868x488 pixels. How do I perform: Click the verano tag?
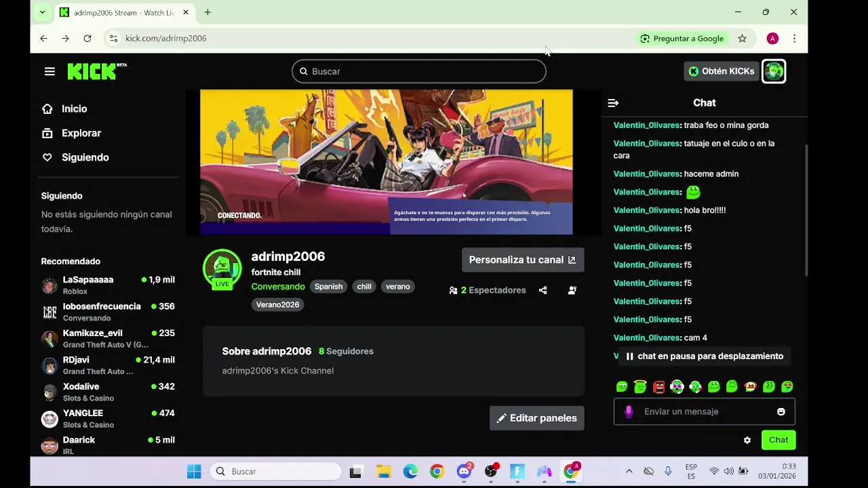(398, 287)
